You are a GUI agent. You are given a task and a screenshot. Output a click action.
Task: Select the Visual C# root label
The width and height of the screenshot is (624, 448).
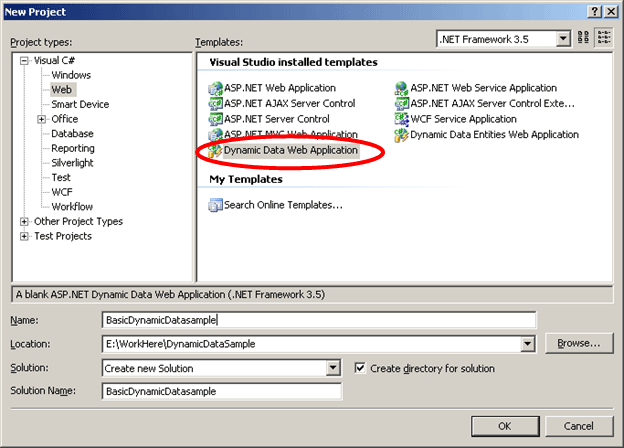click(54, 60)
